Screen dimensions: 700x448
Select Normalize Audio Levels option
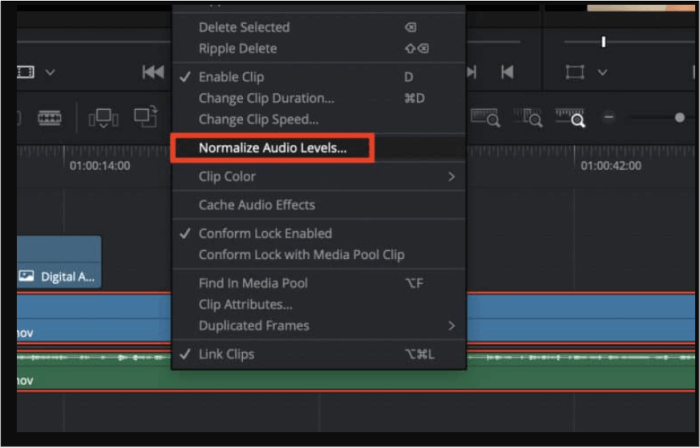(x=318, y=148)
